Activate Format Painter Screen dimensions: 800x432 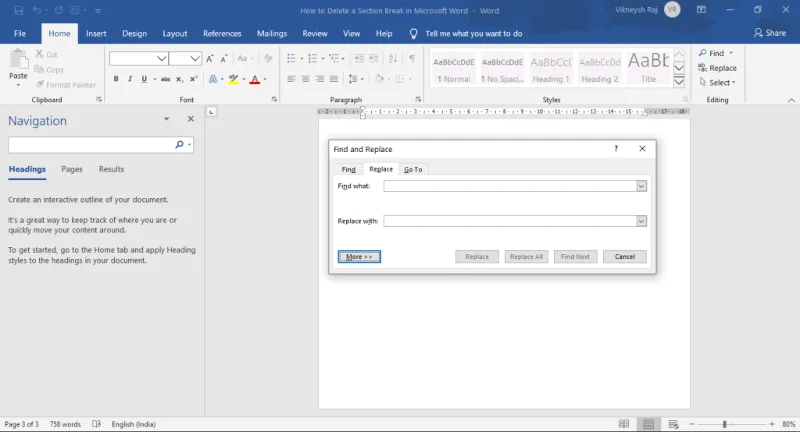(65, 85)
